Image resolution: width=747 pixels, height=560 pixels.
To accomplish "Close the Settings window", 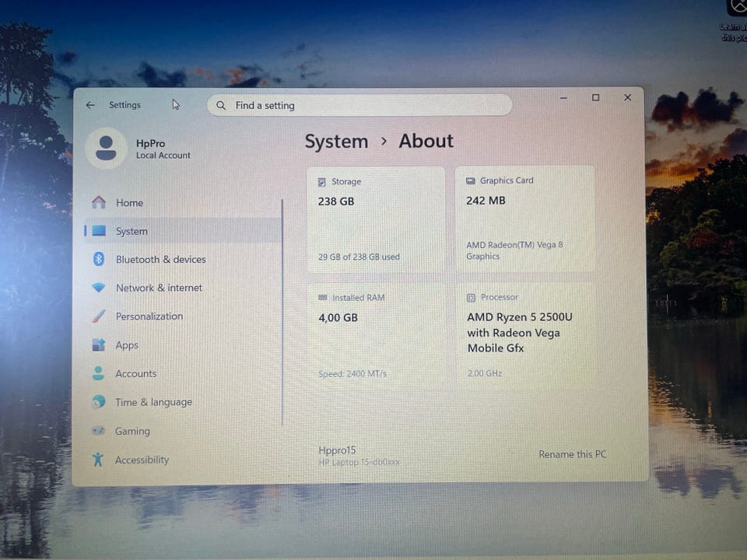I will (627, 97).
